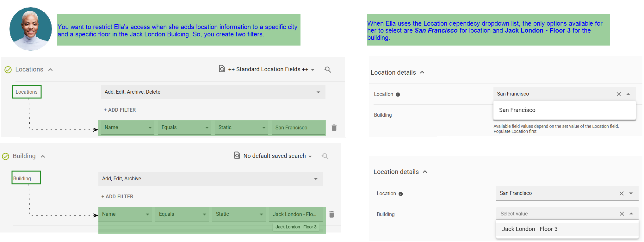
Task: Click the San Francisco filter value field
Action: pos(298,127)
